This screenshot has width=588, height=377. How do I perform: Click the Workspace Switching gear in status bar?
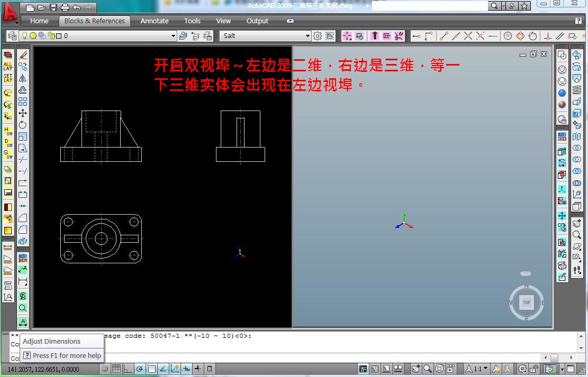click(522, 369)
